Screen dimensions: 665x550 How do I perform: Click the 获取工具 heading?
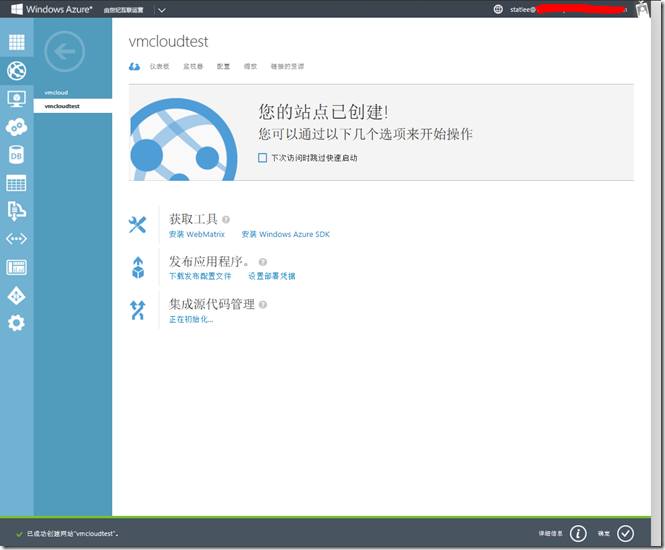click(x=193, y=219)
